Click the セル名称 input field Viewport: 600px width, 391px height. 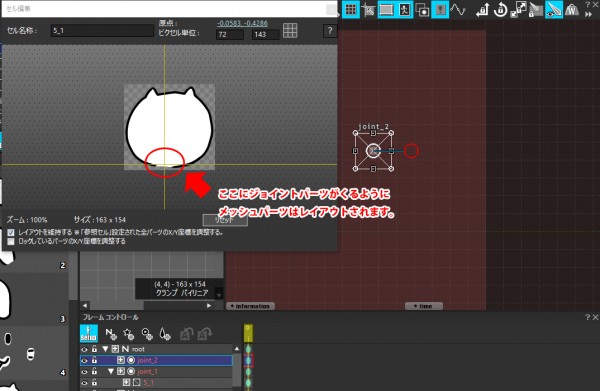pyautogui.click(x=102, y=31)
